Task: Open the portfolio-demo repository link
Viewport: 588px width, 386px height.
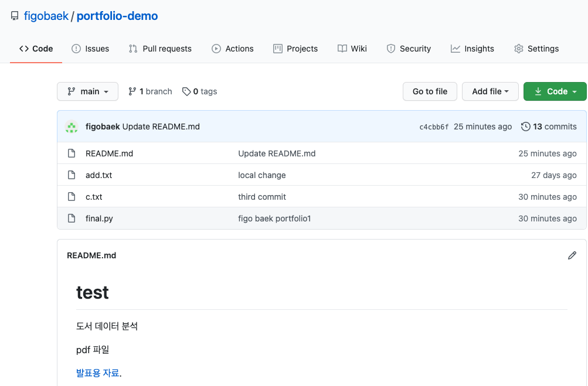Action: [117, 16]
